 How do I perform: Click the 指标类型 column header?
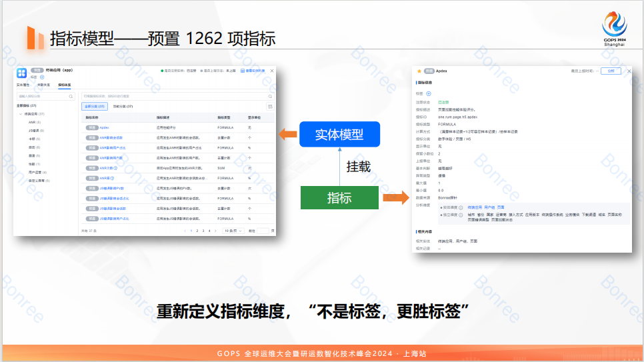pyautogui.click(x=224, y=117)
